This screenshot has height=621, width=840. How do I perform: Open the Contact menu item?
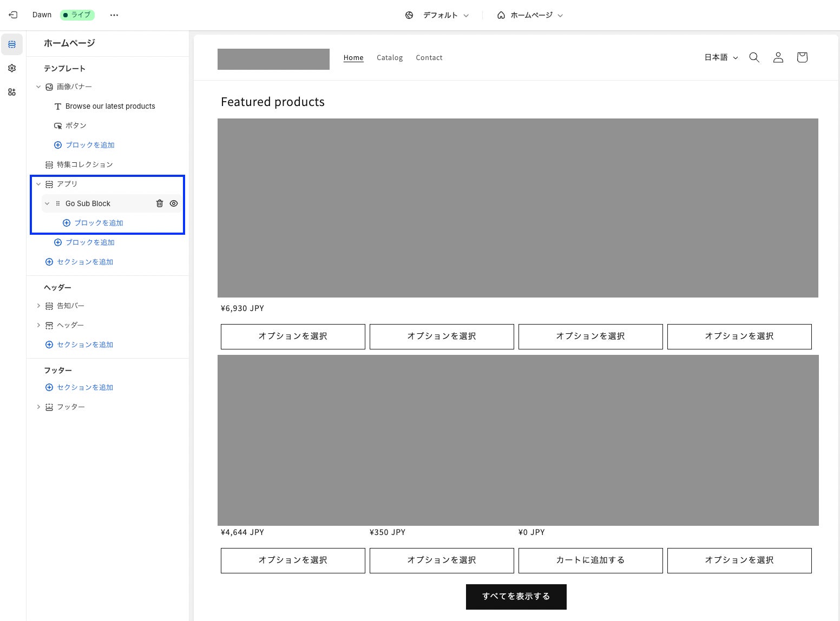pos(429,57)
